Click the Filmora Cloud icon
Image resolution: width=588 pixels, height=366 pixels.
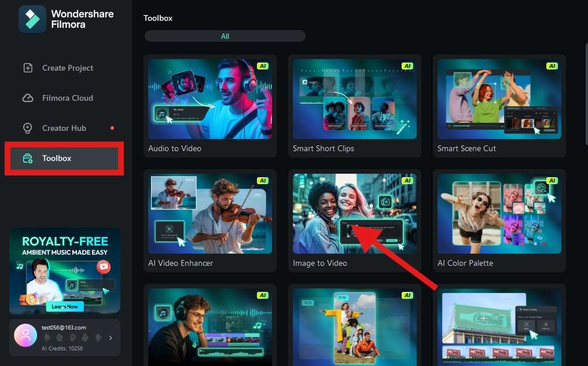[x=28, y=98]
